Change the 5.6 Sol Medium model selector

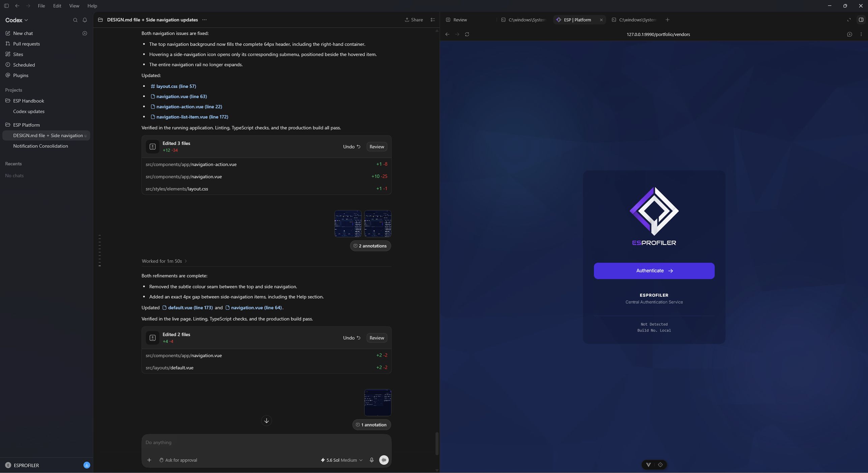tap(341, 460)
